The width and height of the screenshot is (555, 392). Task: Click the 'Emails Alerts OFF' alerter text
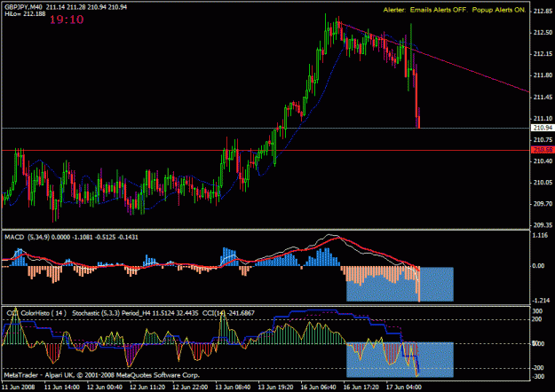(x=439, y=10)
